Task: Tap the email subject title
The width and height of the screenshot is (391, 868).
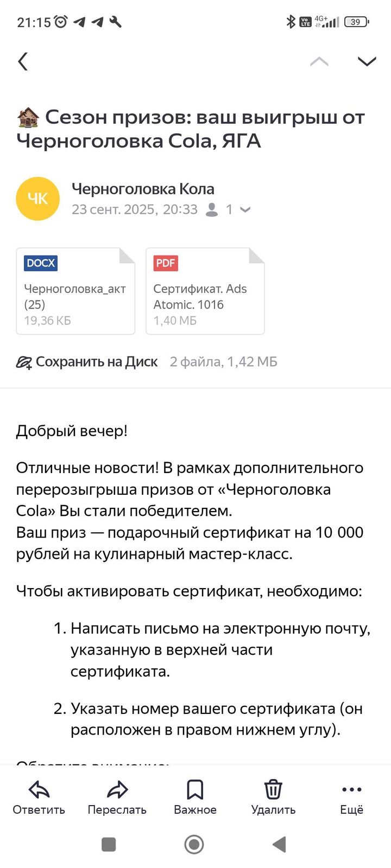Action: [191, 129]
